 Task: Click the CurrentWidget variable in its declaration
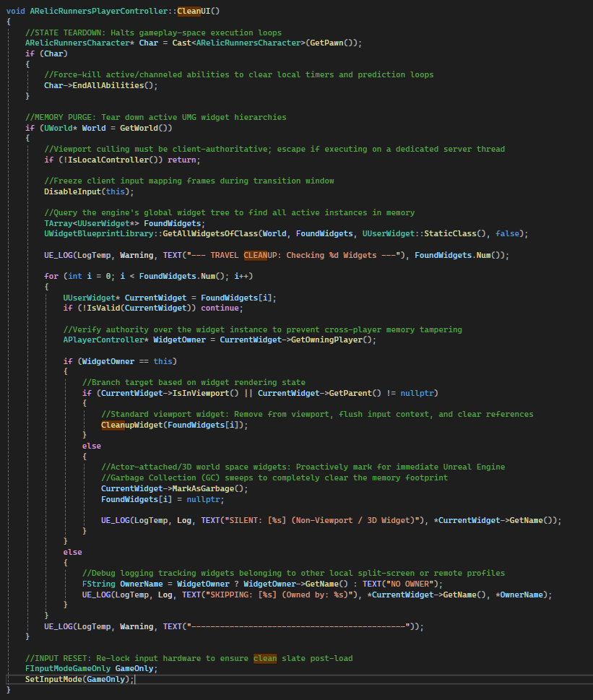click(x=156, y=298)
